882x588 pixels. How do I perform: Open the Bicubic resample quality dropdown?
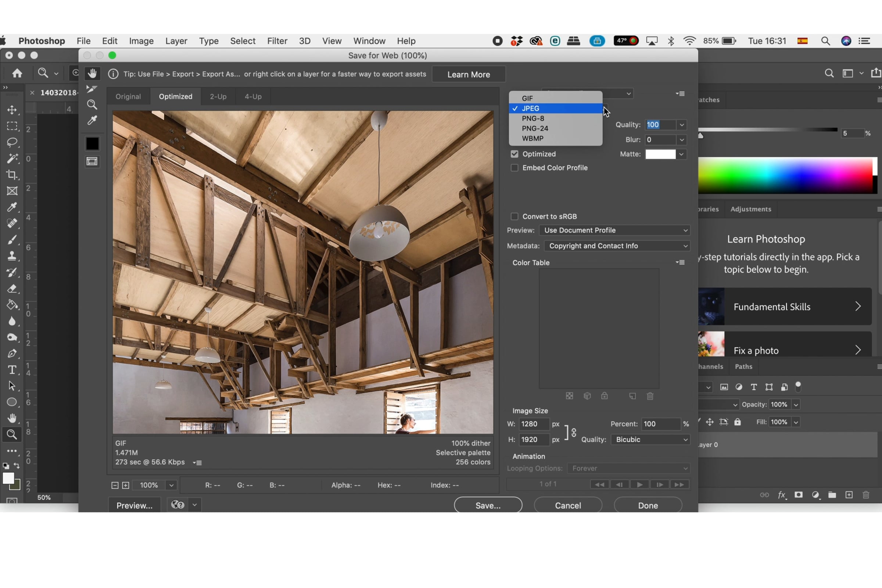point(650,440)
